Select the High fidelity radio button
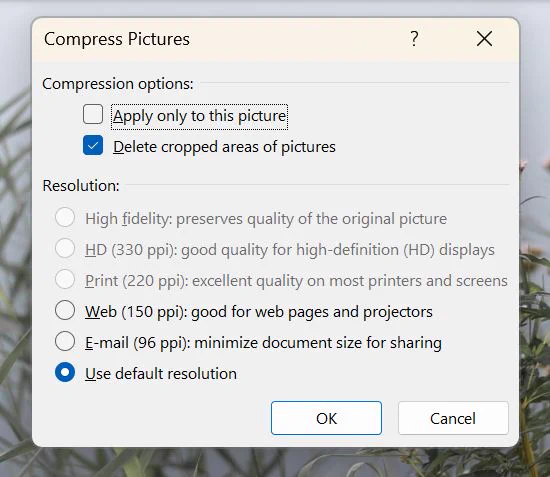Viewport: 550px width, 477px height. point(65,217)
